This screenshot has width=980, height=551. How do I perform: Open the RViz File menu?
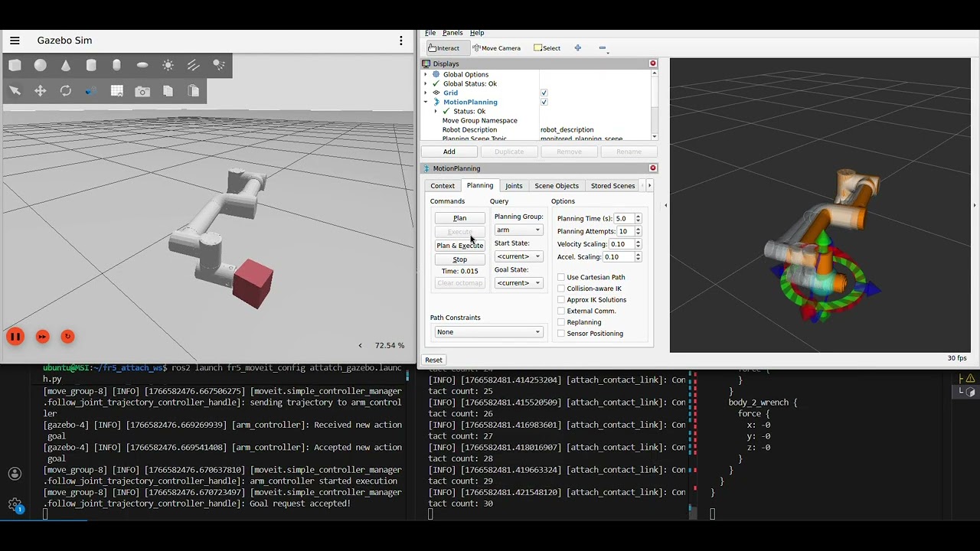click(430, 33)
